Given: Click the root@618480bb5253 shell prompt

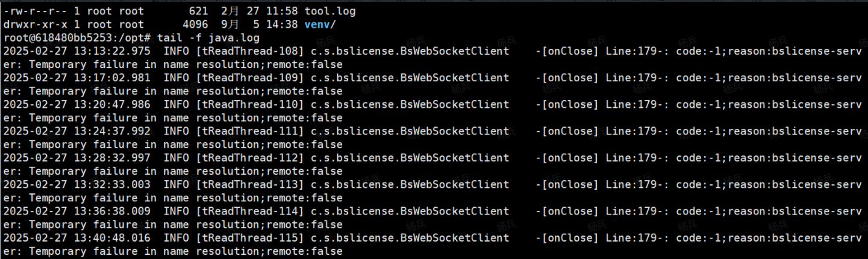Looking at the screenshot, I should pos(67,38).
